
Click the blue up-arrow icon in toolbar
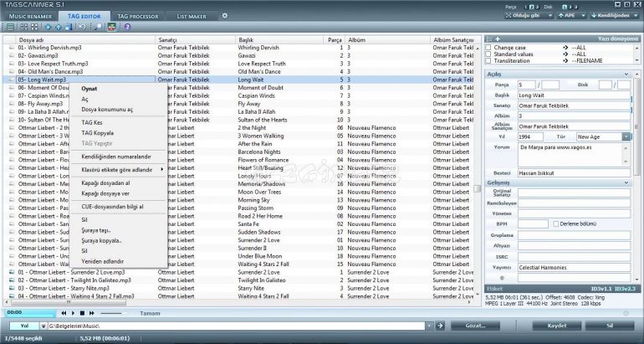click(x=59, y=27)
